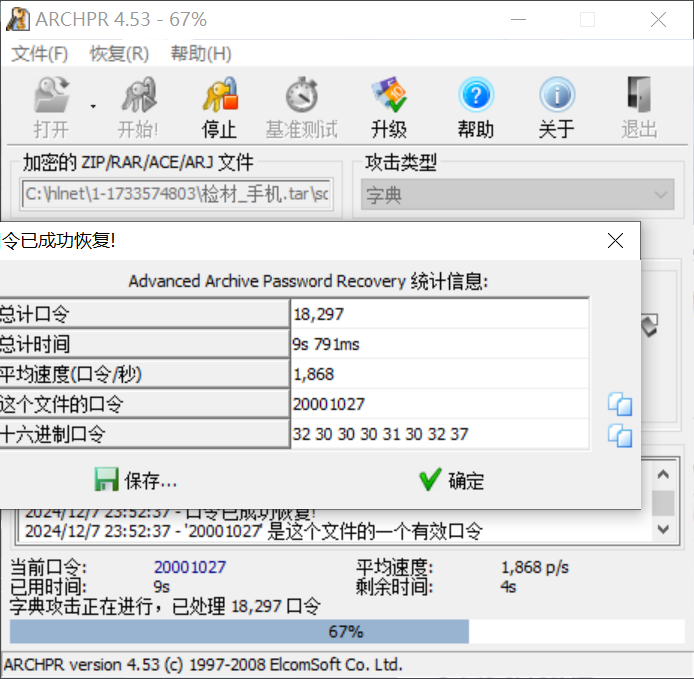Viewport: 694px width, 679px height.
Task: Select the 1,868 average speed cell
Action: [x=440, y=374]
